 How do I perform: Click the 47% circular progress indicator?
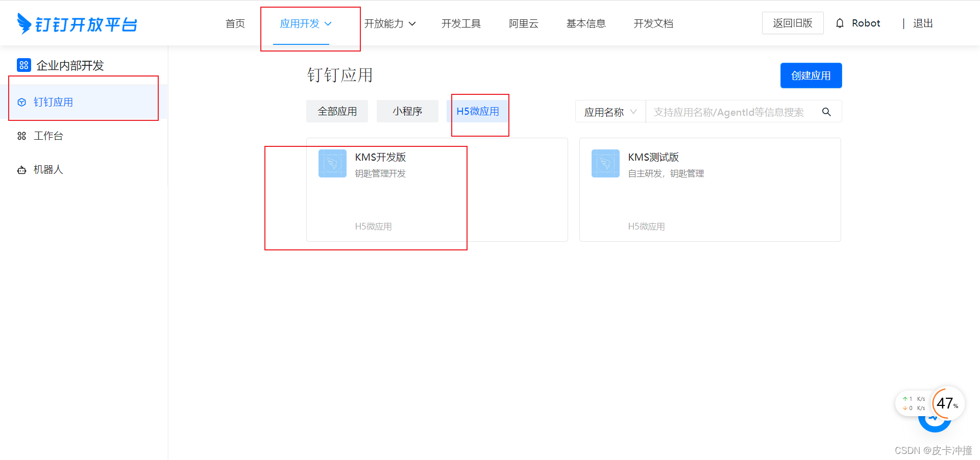(946, 403)
